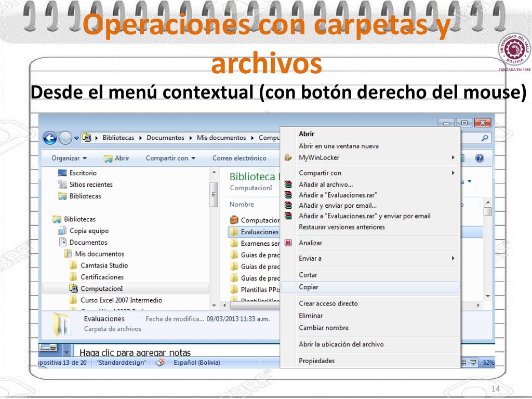Click Correo electrónico toolbar button

239,158
